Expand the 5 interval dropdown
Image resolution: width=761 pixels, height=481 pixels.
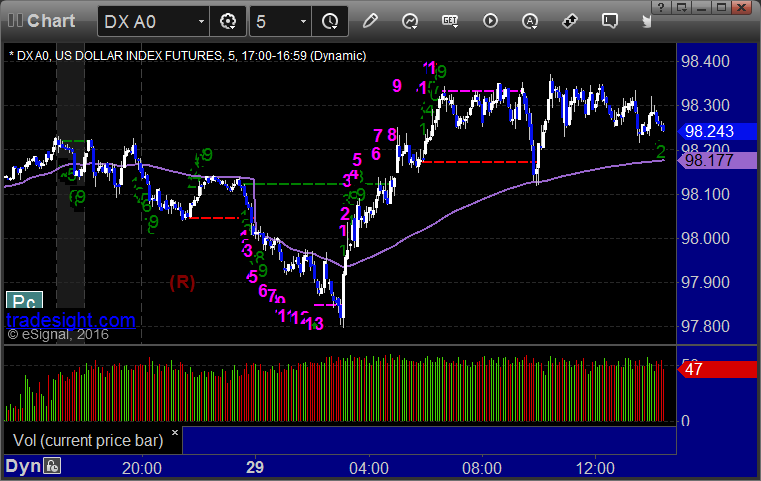click(303, 21)
